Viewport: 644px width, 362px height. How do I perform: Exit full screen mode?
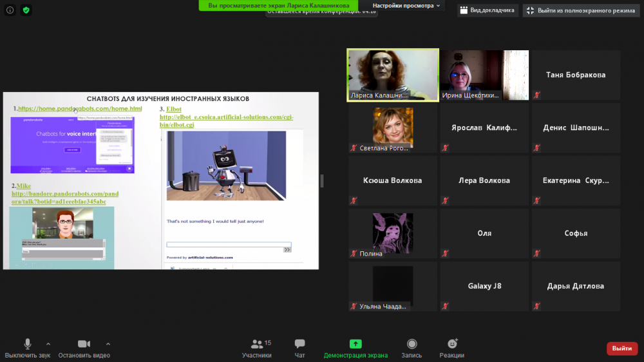click(x=581, y=10)
